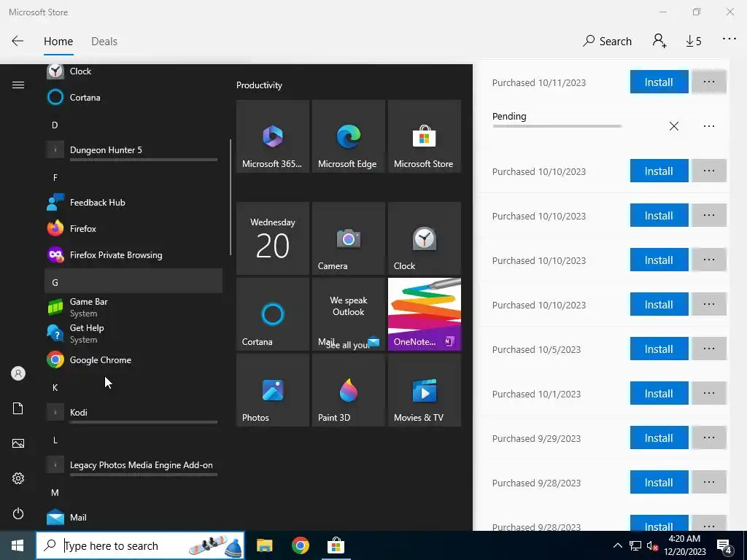Click the Kodi install progress bar
Screen dimensions: 747x560
144,422
